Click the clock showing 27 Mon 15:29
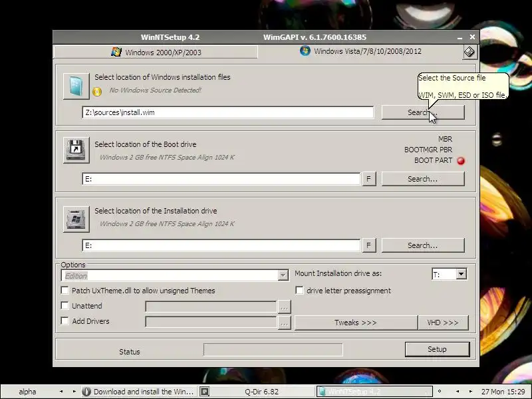The image size is (532, 399). pos(503,392)
